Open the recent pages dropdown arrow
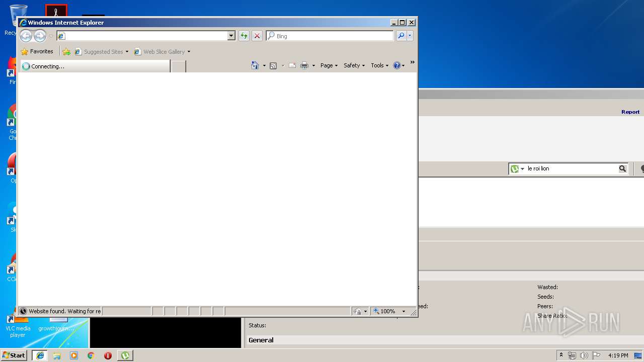This screenshot has height=362, width=644. tap(51, 36)
